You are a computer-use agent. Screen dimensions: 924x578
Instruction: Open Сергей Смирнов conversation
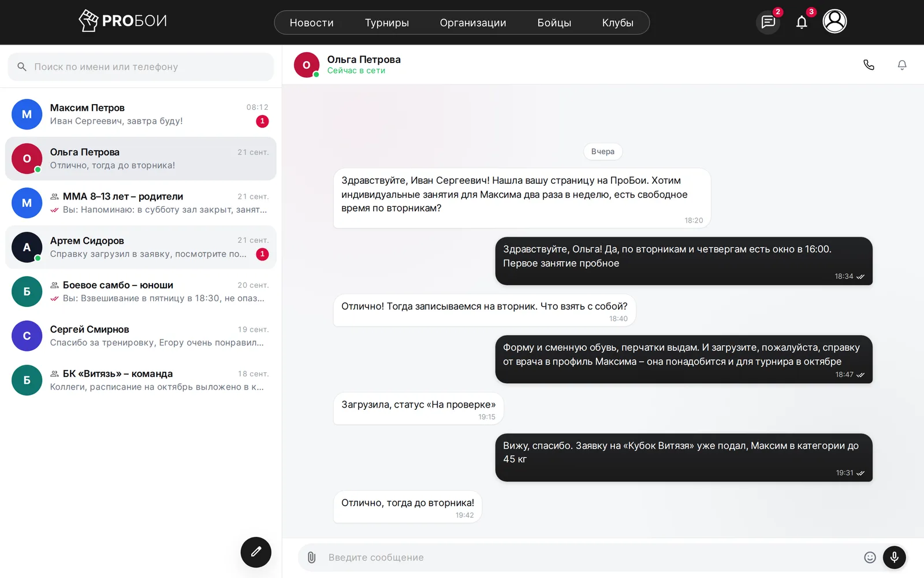pyautogui.click(x=141, y=336)
